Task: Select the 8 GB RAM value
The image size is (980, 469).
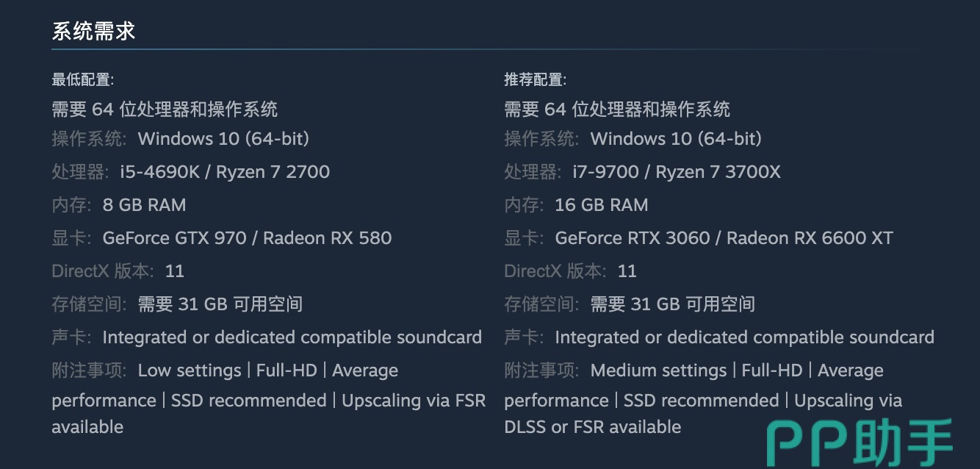Action: tap(144, 205)
